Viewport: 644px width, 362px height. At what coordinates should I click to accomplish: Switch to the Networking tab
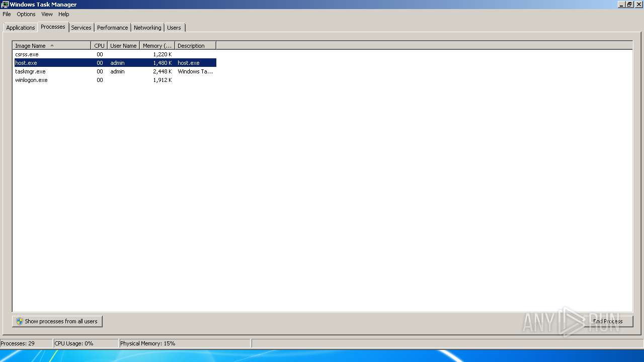click(147, 28)
